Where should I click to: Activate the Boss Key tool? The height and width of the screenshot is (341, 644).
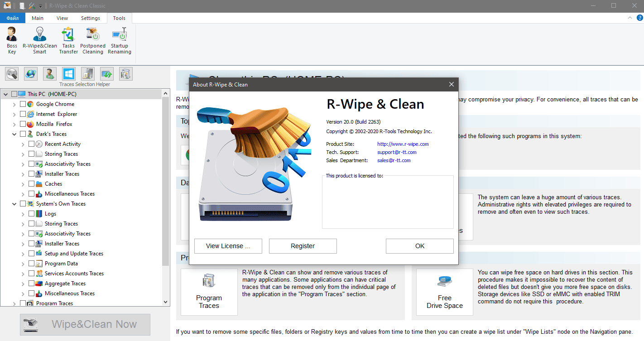(x=12, y=40)
